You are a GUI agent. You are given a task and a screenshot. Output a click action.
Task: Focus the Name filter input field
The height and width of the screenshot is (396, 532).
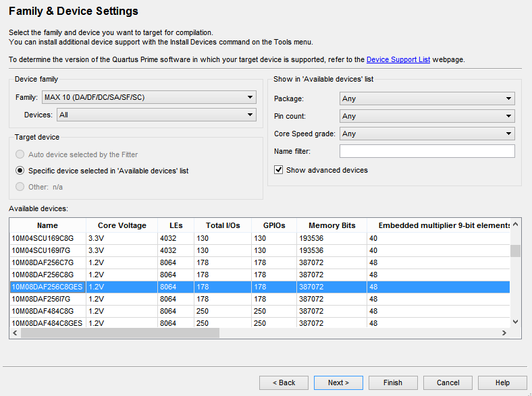tap(427, 151)
